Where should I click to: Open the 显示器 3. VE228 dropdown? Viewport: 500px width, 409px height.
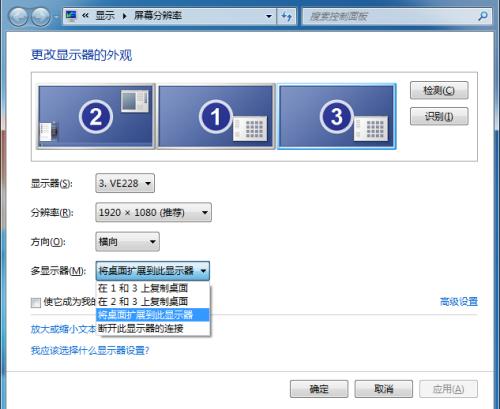coord(125,183)
